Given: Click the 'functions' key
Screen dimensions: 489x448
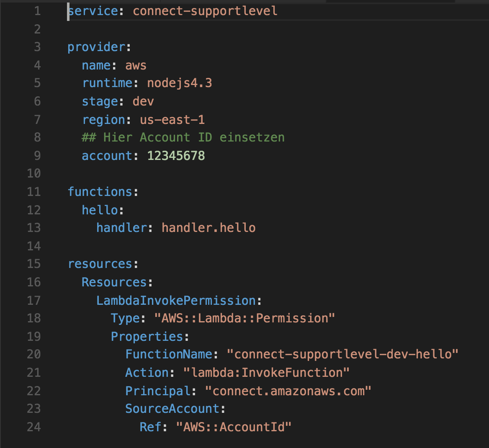Looking at the screenshot, I should pyautogui.click(x=100, y=192).
